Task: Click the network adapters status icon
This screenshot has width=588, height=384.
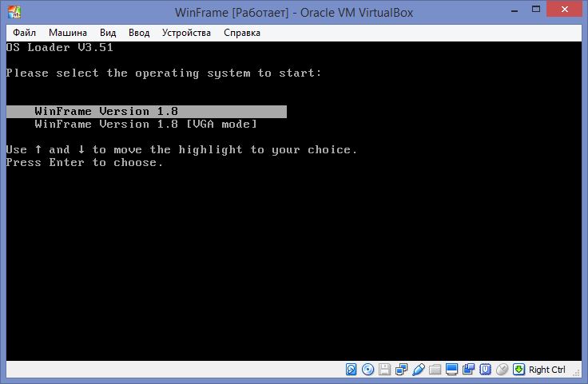Action: pyautogui.click(x=401, y=370)
